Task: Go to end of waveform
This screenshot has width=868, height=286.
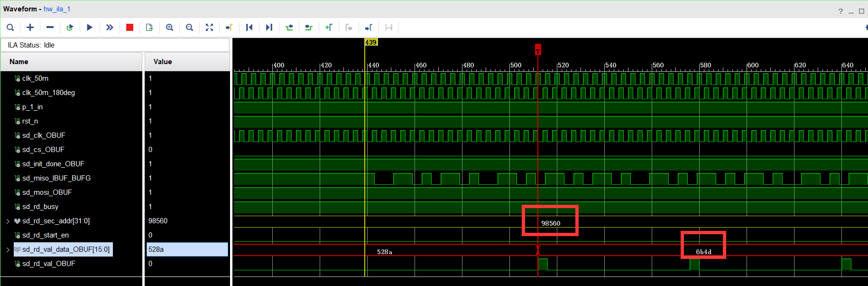Action: coord(269,28)
